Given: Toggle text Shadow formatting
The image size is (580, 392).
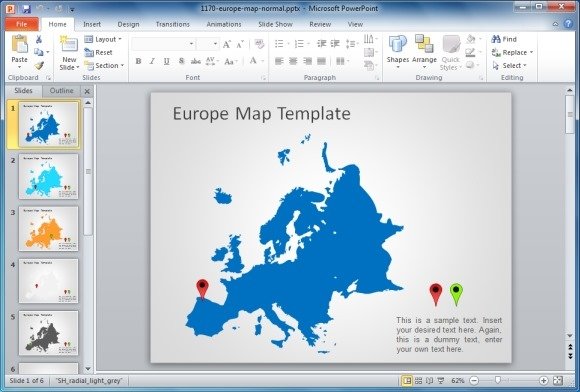Looking at the screenshot, I should pos(181,61).
